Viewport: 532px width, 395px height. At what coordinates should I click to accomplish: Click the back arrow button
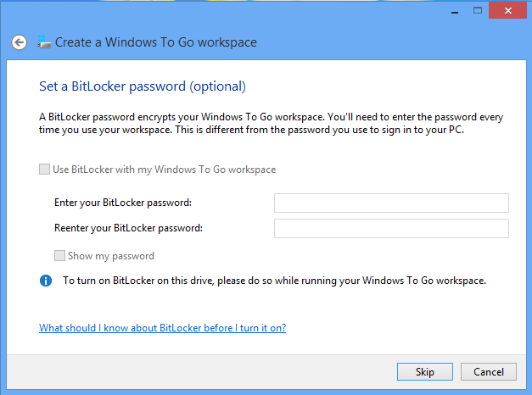tap(19, 42)
